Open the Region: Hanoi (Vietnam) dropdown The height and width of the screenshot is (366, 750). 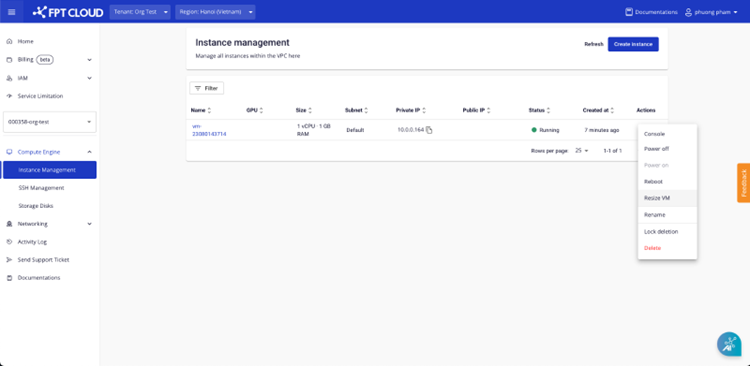(x=215, y=12)
